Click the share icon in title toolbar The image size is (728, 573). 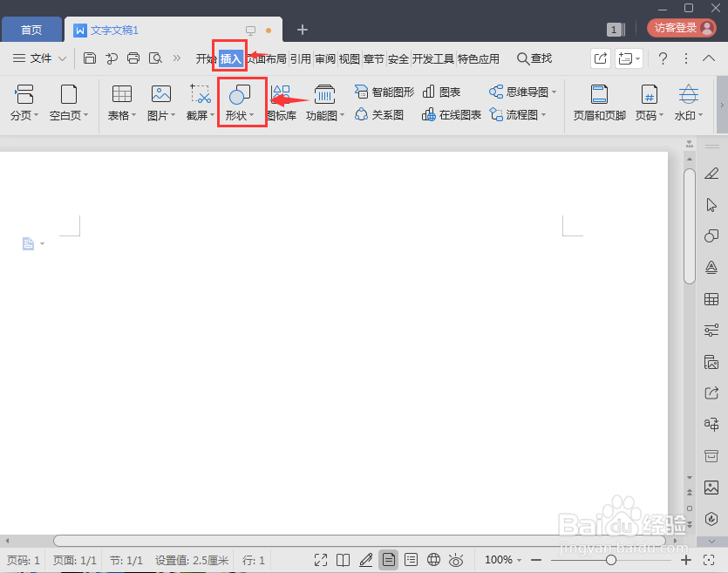[x=601, y=58]
